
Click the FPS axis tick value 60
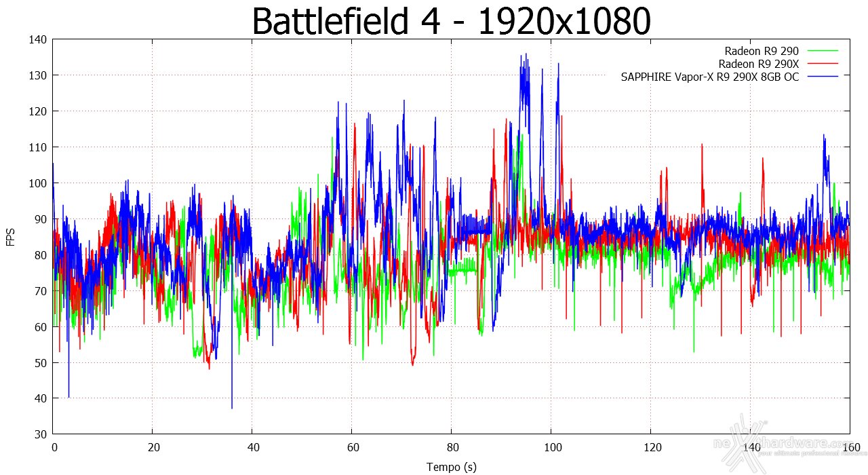[x=41, y=327]
